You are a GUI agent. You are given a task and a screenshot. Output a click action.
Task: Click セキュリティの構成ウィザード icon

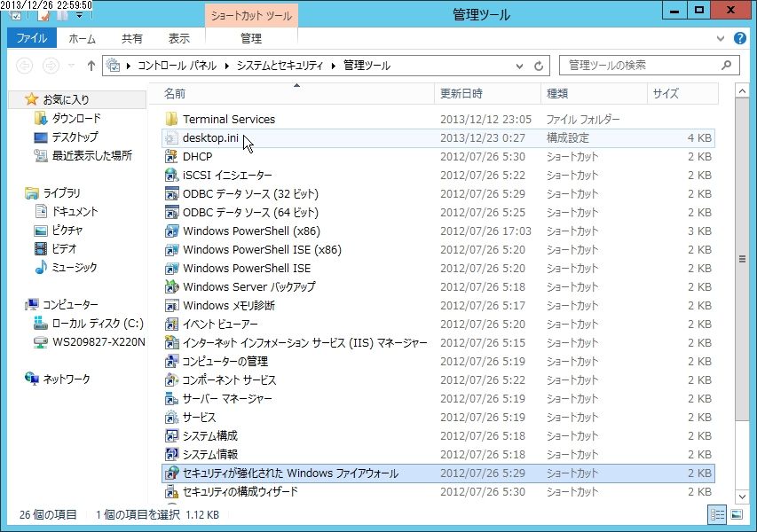click(171, 492)
